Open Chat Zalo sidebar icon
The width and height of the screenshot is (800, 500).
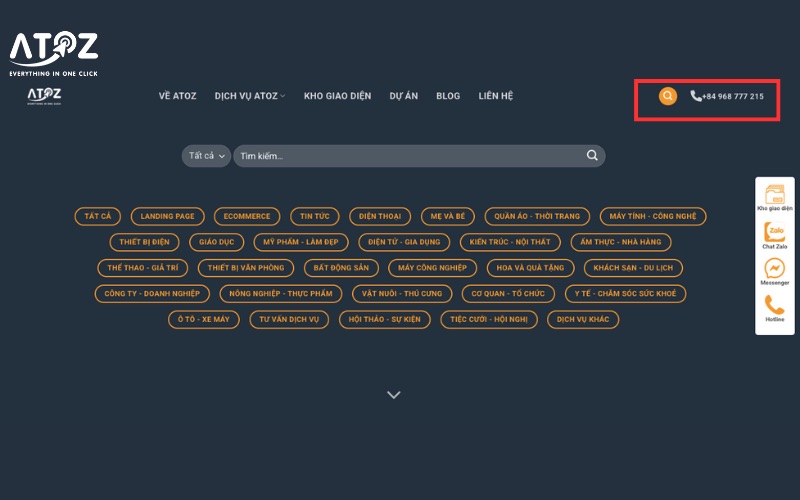pyautogui.click(x=774, y=236)
